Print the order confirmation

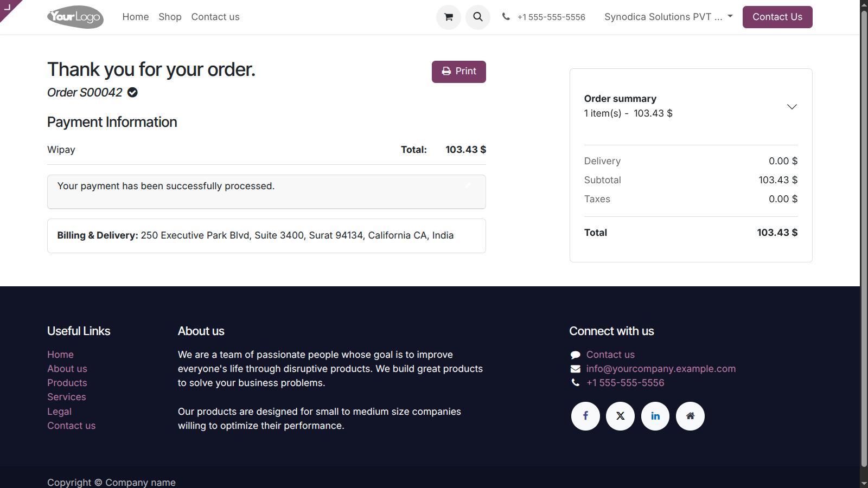[459, 72]
